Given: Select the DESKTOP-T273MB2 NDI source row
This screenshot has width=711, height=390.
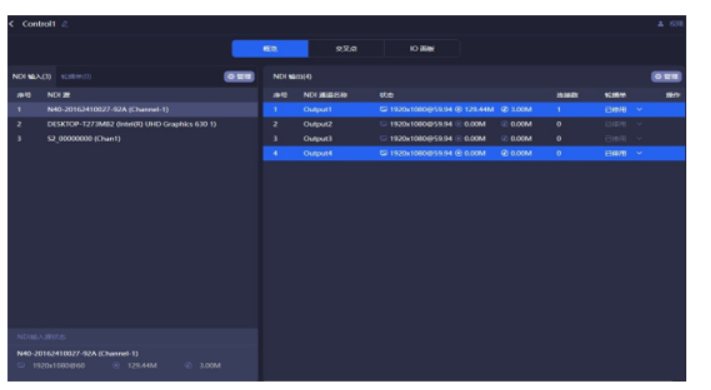Looking at the screenshot, I should (133, 124).
